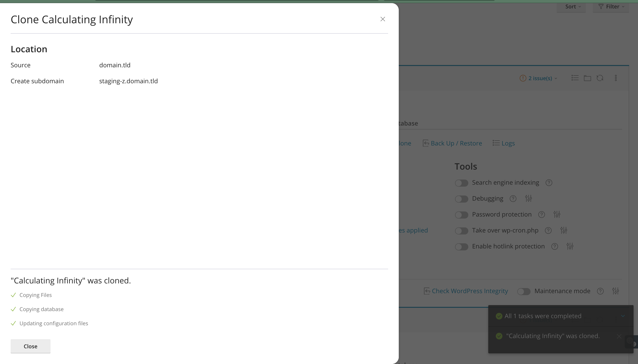
Task: Click the 'Copying Files' status line
Action: pos(35,295)
